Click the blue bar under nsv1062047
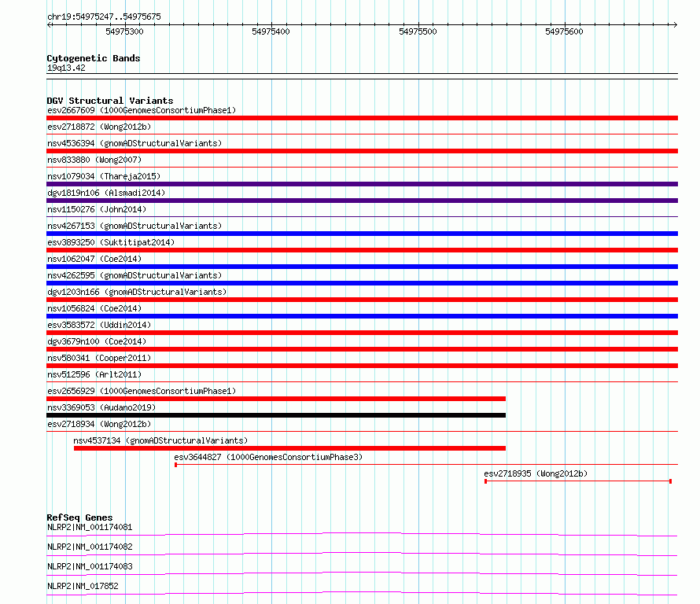 362,267
